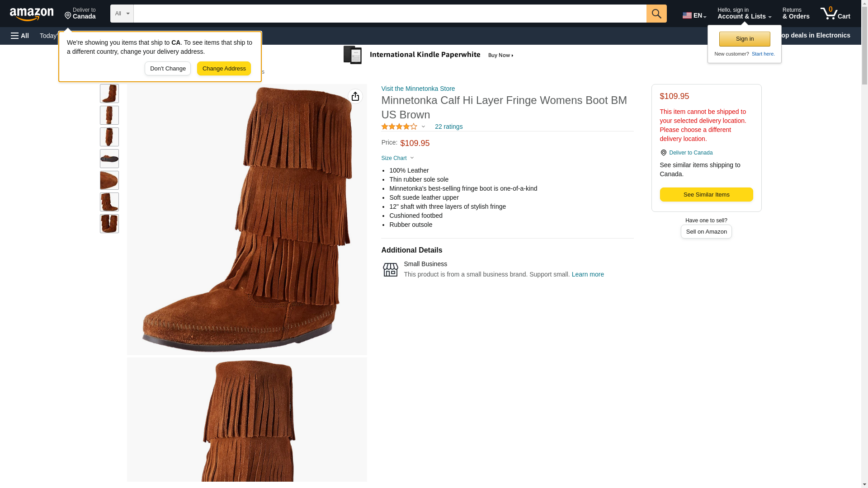Open Account & Lists menu

point(744,14)
